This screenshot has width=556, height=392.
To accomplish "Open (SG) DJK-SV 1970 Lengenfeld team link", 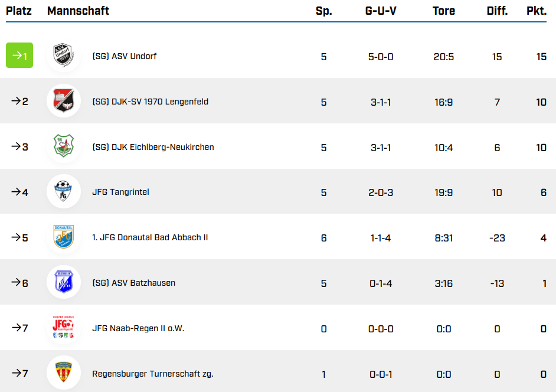I will point(151,102).
